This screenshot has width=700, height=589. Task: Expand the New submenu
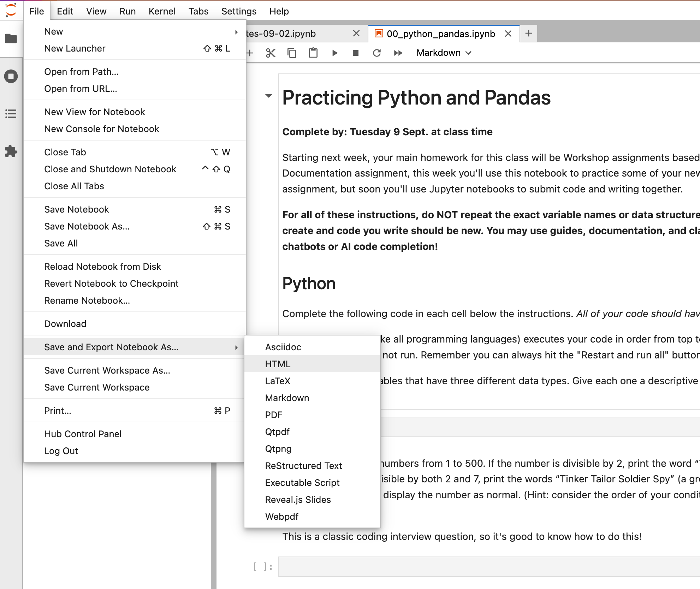[x=135, y=31]
